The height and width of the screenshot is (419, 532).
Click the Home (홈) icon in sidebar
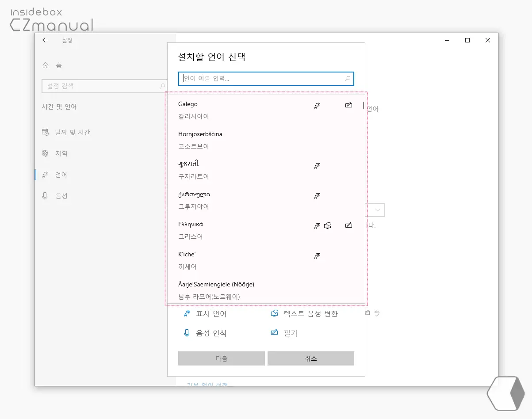45,65
